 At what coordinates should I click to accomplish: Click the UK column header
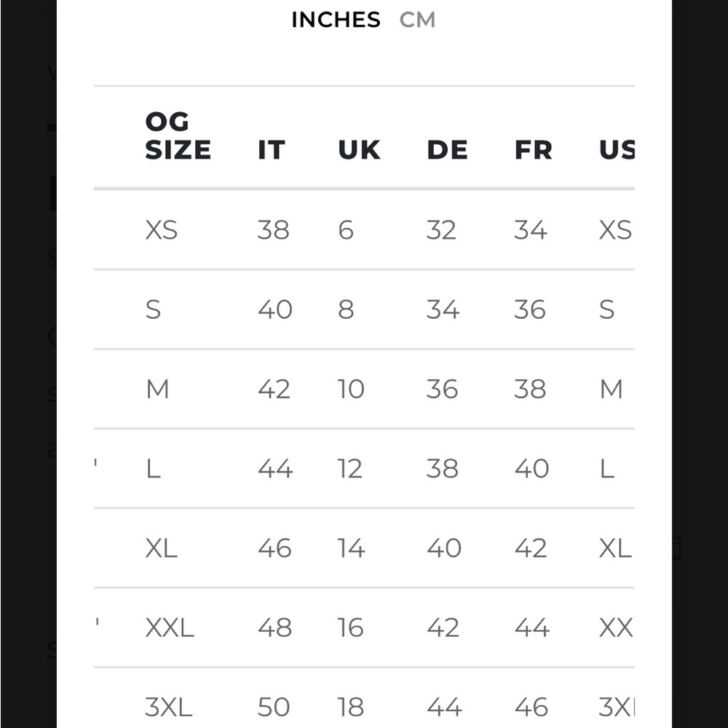tap(359, 150)
